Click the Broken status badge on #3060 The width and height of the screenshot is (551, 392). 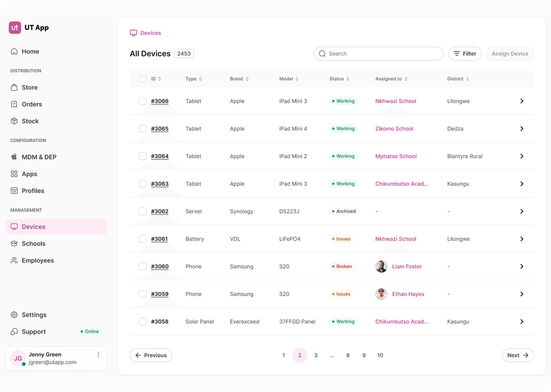(x=342, y=266)
